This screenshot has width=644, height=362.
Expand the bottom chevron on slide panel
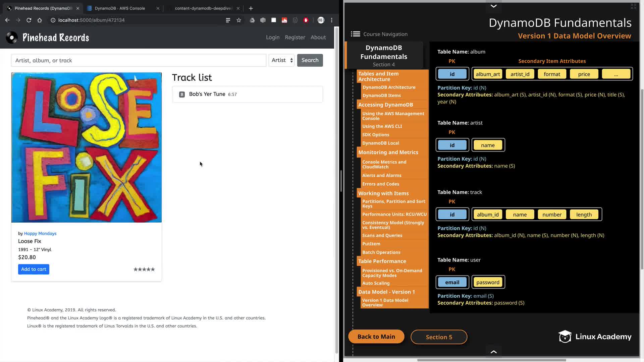[x=493, y=352]
